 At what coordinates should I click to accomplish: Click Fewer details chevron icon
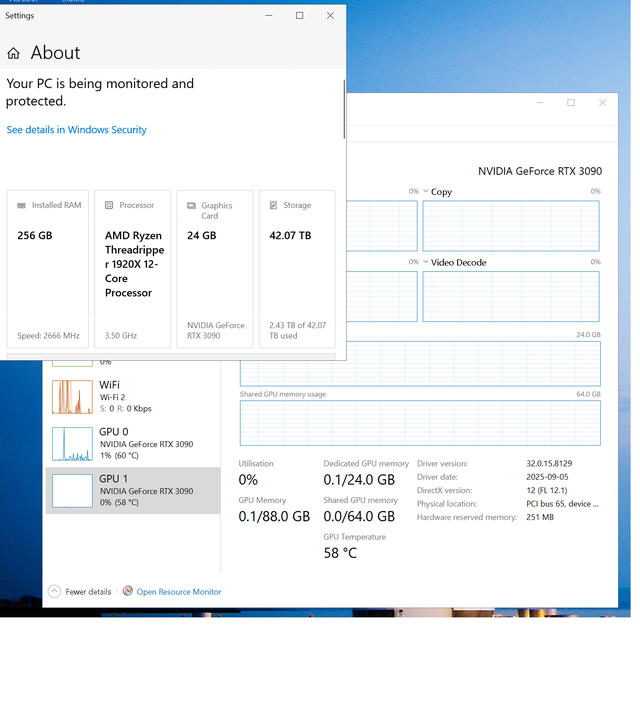point(54,591)
